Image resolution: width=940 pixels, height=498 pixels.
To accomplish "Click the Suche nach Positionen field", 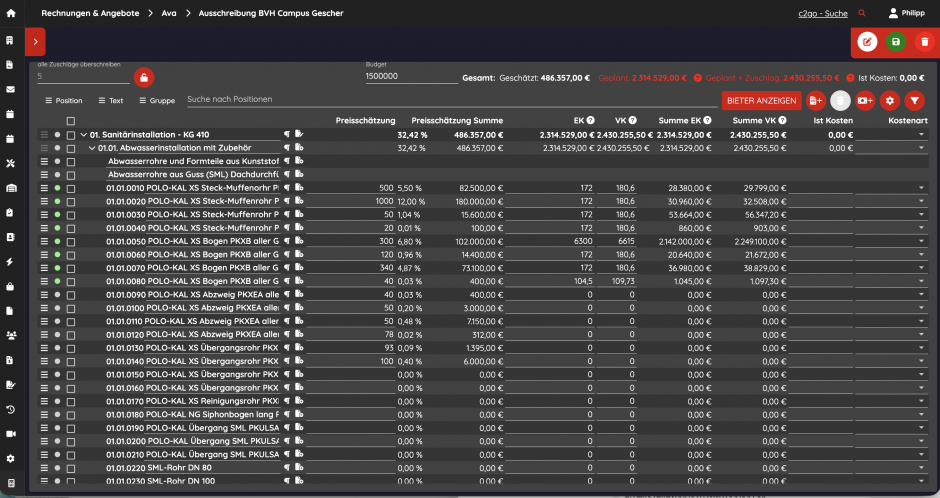I will (x=451, y=100).
